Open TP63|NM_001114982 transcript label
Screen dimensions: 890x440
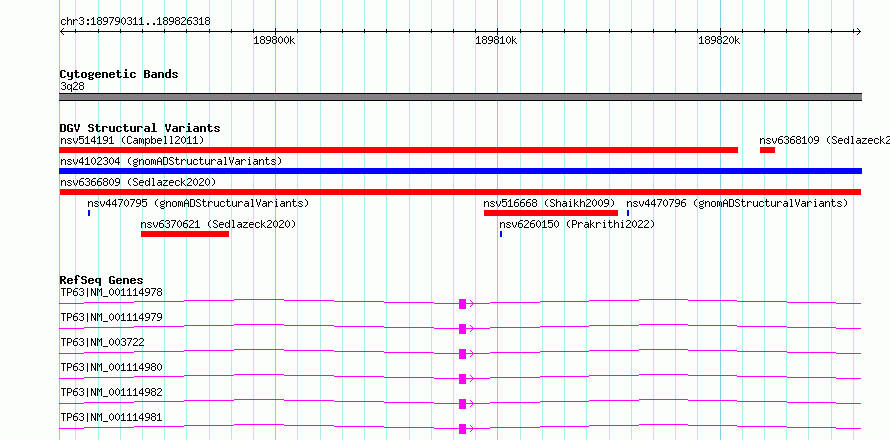[x=111, y=392]
